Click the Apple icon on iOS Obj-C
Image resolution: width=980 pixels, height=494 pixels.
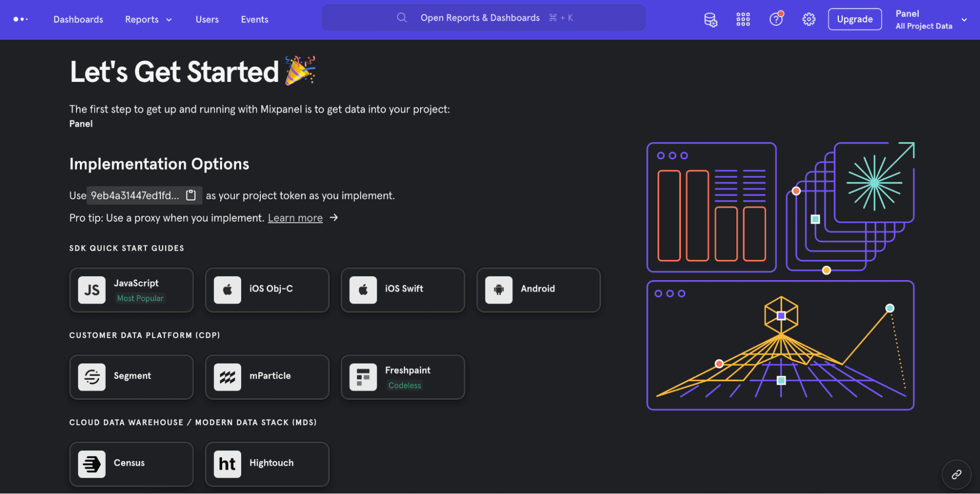(x=227, y=290)
